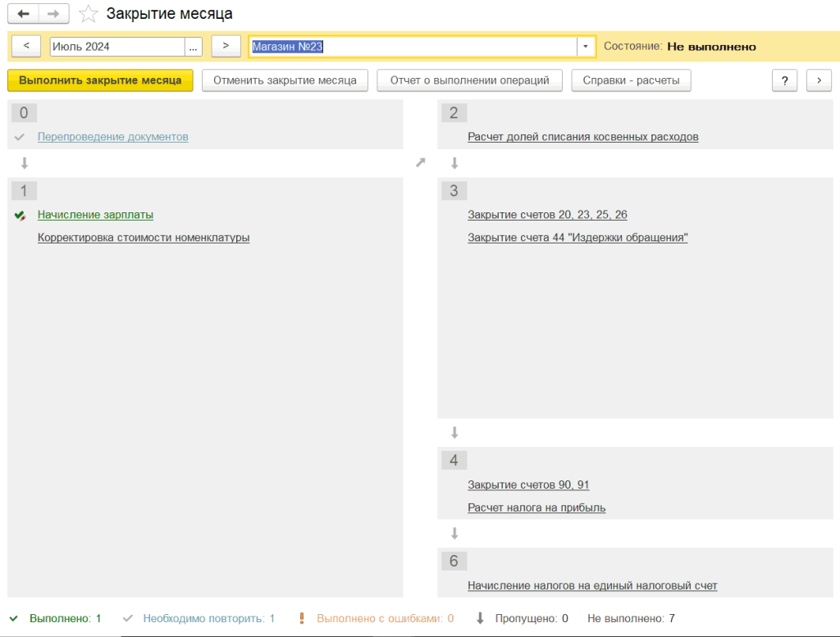The width and height of the screenshot is (840, 637).
Task: Open period selection with ellipsis button
Action: 194,47
